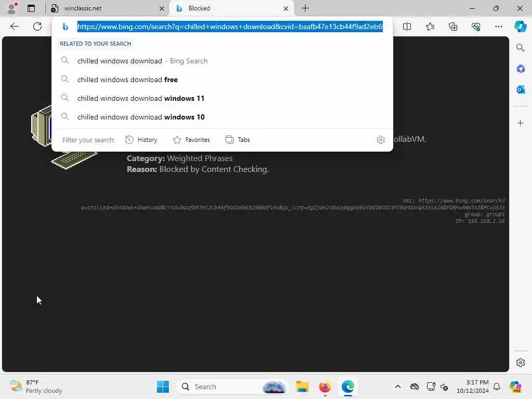Click the muted volume tray icon
This screenshot has height=399, width=532.
(x=445, y=387)
